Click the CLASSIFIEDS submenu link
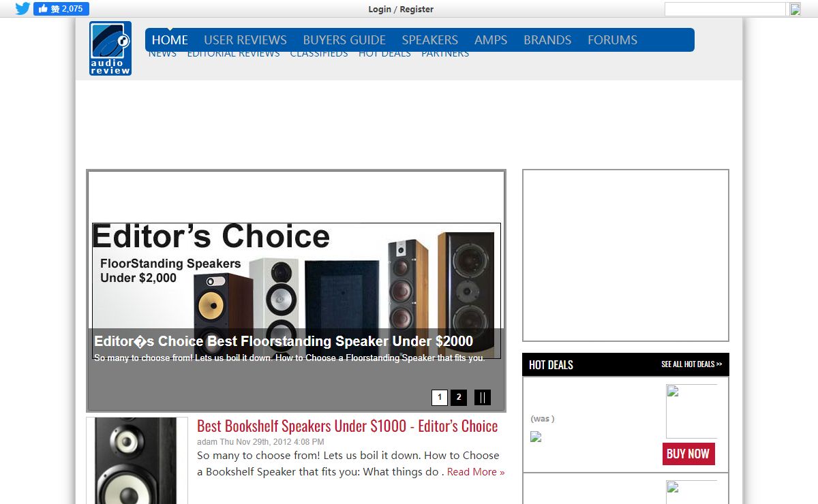The width and height of the screenshot is (818, 504). (x=319, y=54)
